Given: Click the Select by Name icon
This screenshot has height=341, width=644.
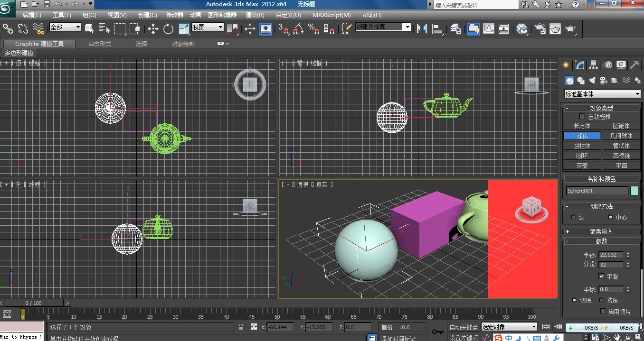Looking at the screenshot, I should point(104,29).
